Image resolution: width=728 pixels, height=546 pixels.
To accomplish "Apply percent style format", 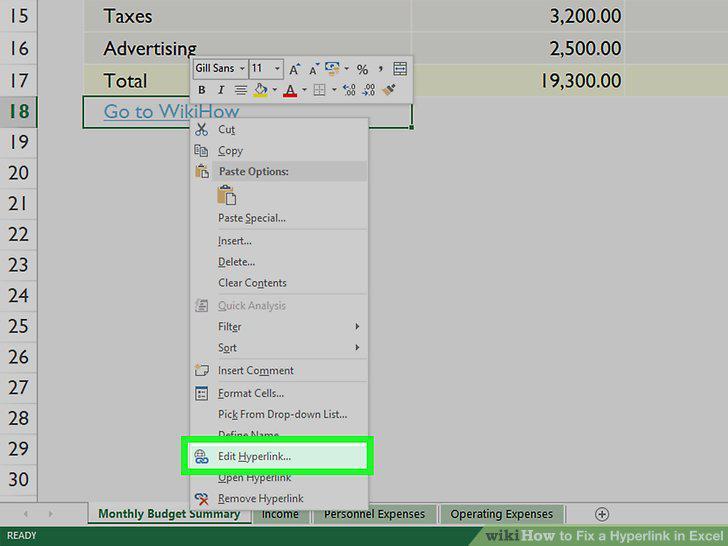I will point(363,70).
